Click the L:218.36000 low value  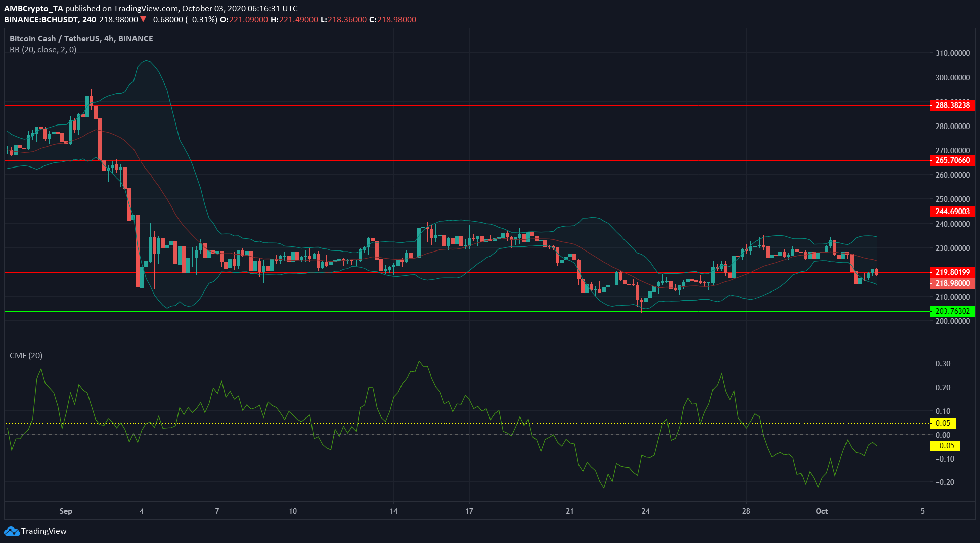tap(343, 20)
